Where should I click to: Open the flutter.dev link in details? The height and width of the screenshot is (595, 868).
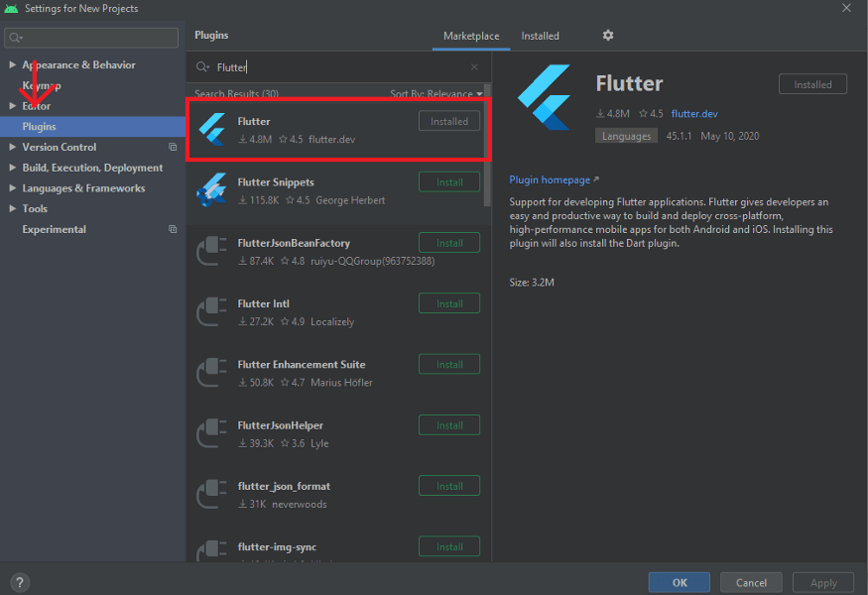coord(694,113)
